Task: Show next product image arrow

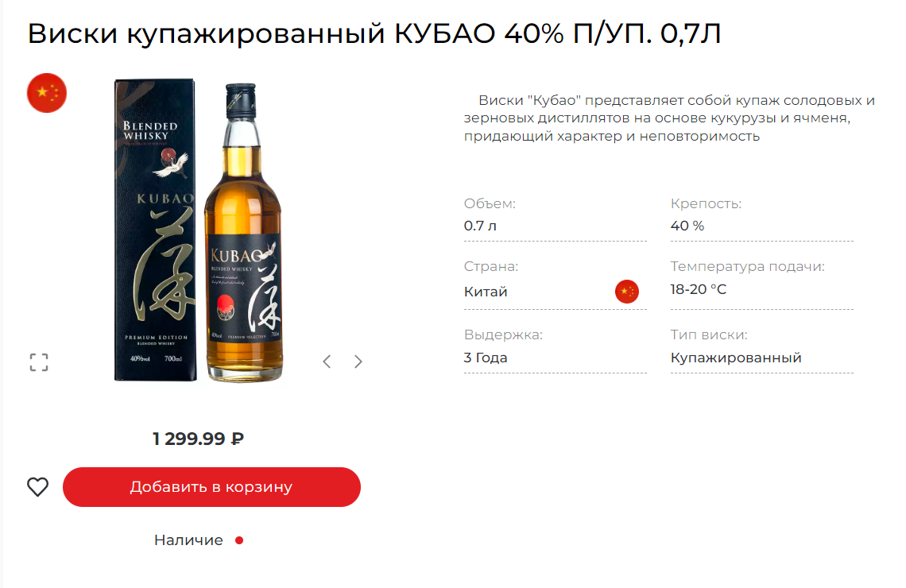Action: (358, 362)
